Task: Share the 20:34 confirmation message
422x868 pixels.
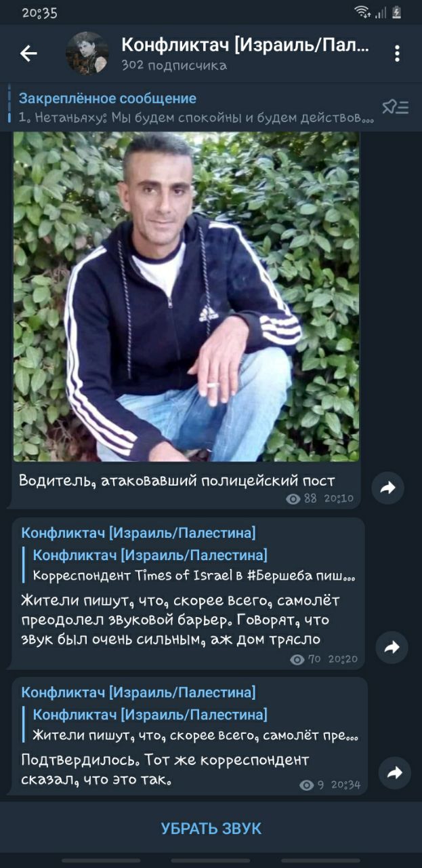Action: pyautogui.click(x=395, y=772)
